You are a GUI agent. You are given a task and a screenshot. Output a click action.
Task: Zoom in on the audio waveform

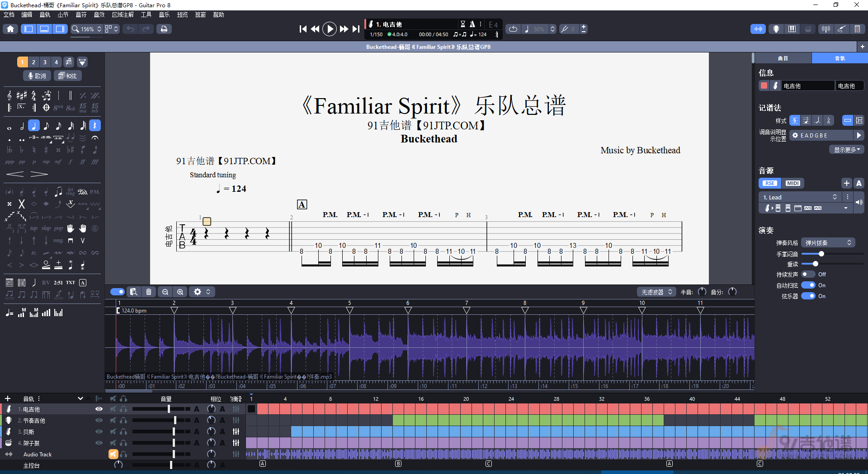click(180, 292)
